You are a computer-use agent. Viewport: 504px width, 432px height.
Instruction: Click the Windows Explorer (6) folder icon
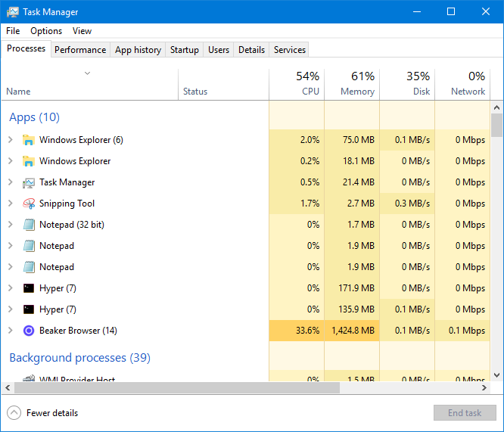pyautogui.click(x=29, y=140)
